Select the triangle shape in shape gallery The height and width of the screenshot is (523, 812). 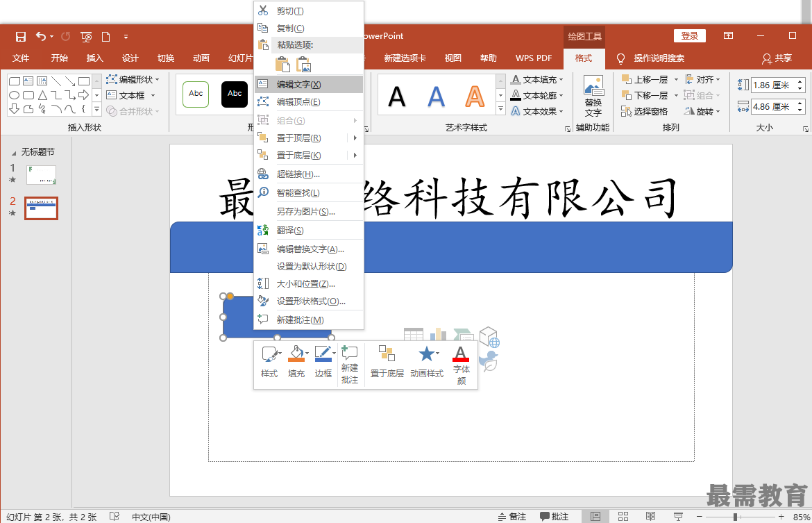tap(42, 95)
